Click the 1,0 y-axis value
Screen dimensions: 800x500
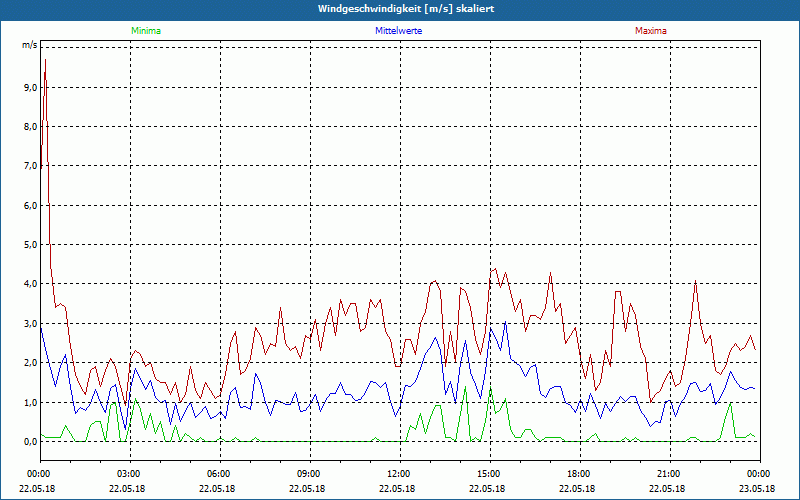(x=31, y=403)
